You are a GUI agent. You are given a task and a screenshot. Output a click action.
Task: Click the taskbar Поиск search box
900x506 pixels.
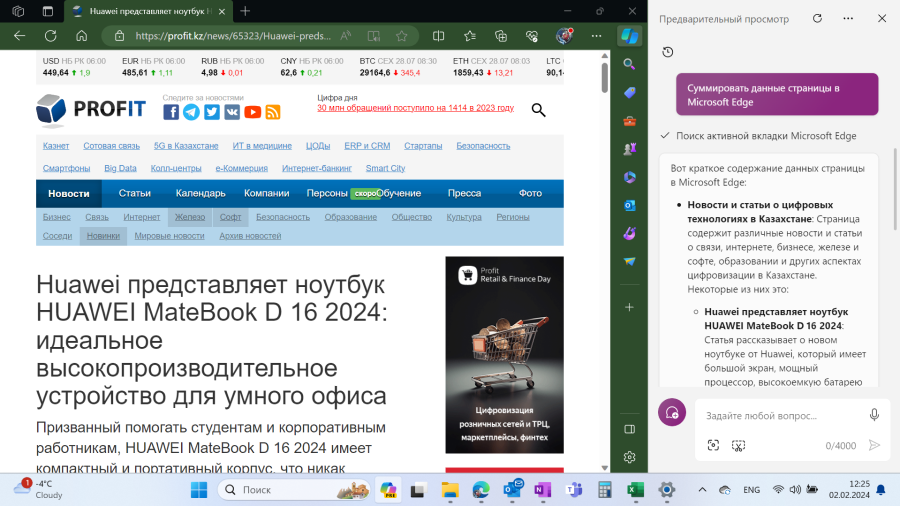(x=294, y=489)
